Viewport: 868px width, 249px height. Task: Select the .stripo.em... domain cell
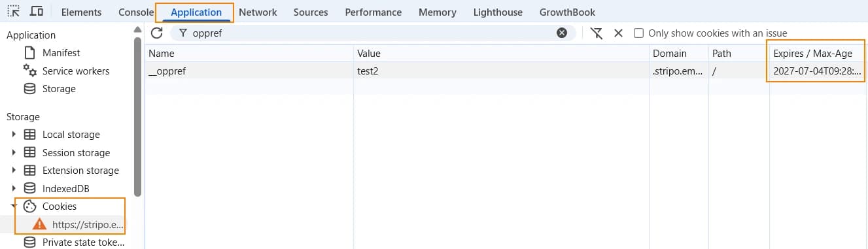[x=679, y=71]
